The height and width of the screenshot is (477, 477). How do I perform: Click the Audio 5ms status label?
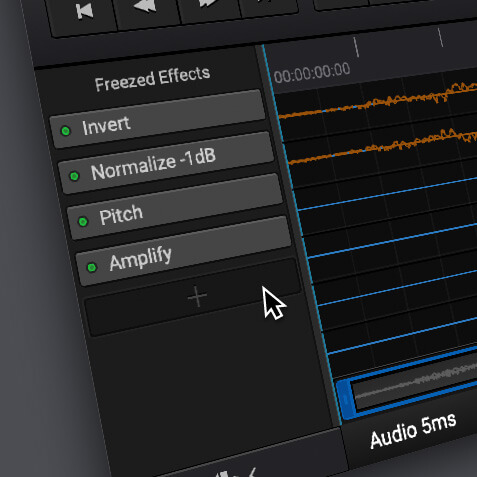(413, 431)
